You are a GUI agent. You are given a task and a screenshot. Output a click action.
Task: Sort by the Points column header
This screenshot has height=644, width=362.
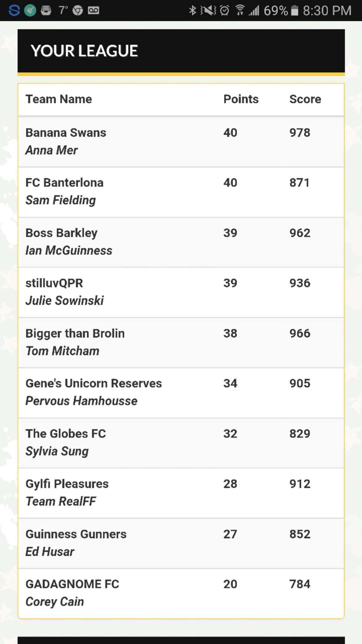(x=241, y=99)
